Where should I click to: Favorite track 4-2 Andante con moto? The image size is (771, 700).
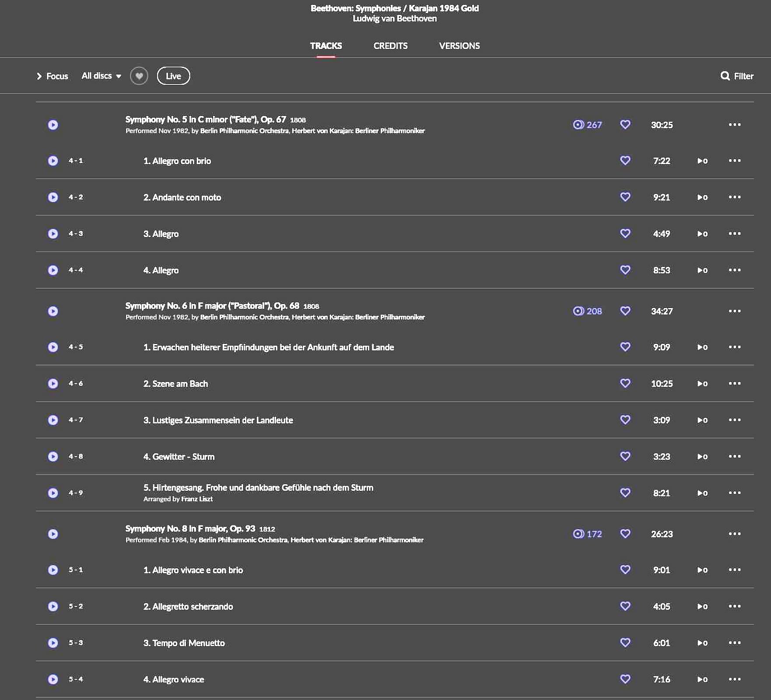(625, 197)
